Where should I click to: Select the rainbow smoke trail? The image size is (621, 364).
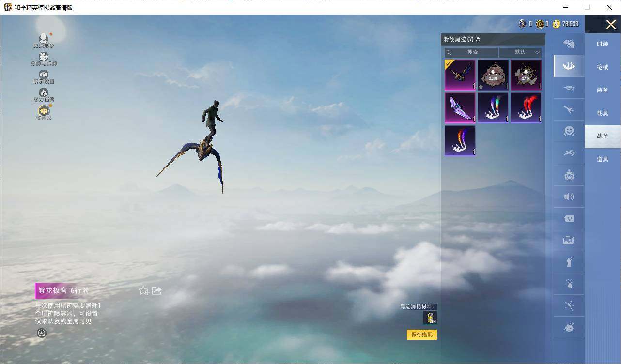pyautogui.click(x=493, y=108)
